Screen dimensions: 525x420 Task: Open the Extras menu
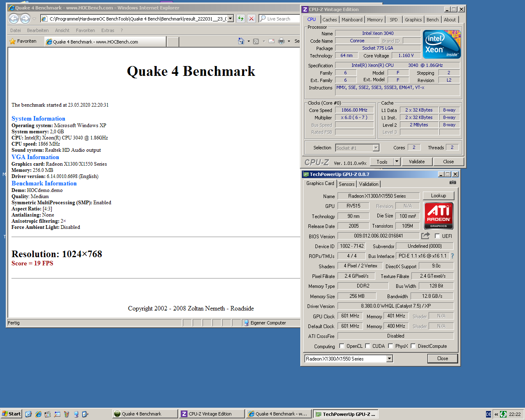click(x=108, y=30)
